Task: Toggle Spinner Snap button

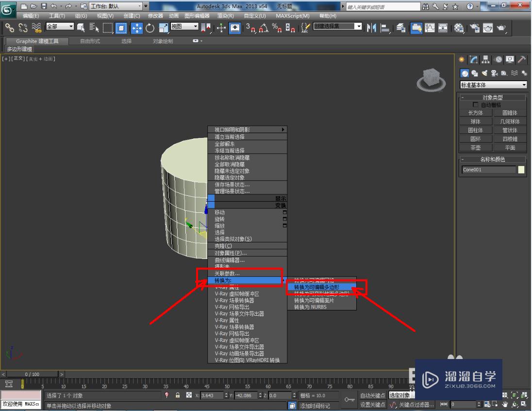Action: (x=290, y=28)
